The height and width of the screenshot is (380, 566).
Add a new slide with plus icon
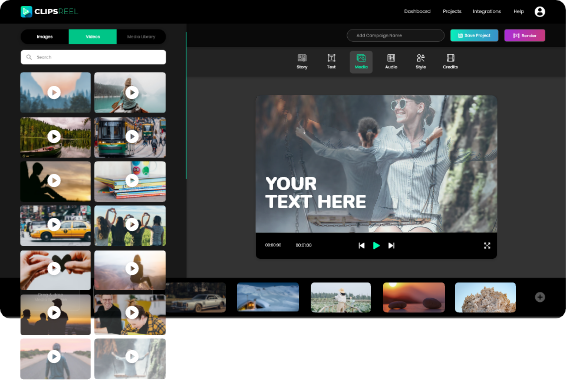pyautogui.click(x=540, y=297)
